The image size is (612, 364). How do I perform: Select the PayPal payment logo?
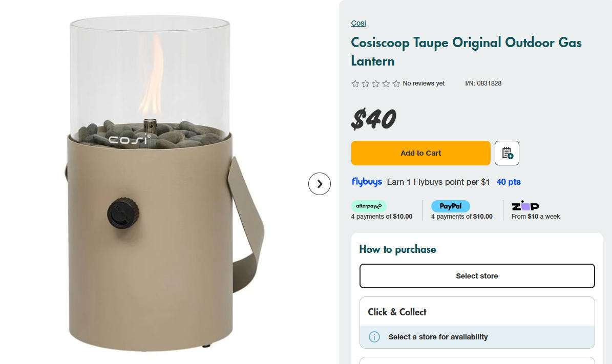(x=450, y=206)
